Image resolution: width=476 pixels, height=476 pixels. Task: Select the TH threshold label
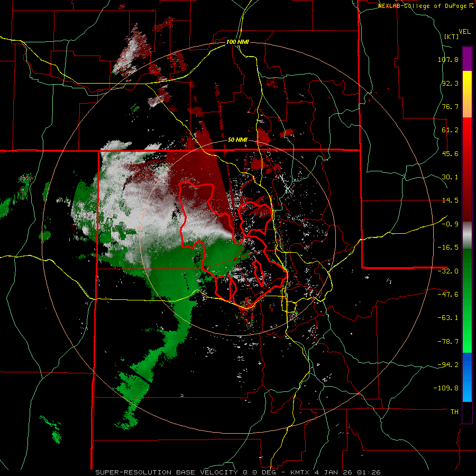coord(454,412)
